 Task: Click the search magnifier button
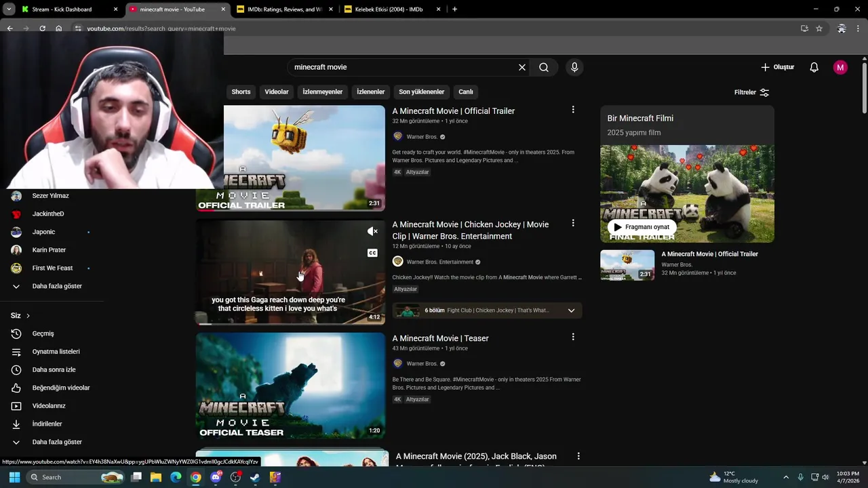[544, 67]
